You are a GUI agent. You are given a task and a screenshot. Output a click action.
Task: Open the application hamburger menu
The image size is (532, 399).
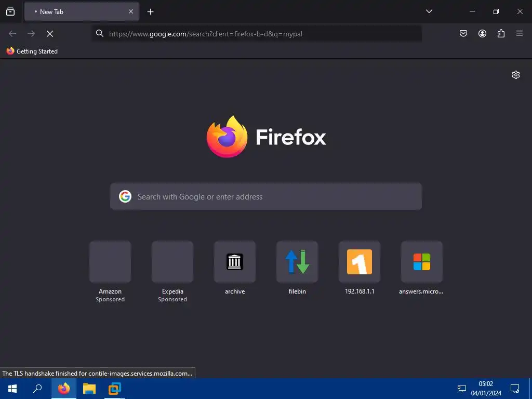[519, 33]
